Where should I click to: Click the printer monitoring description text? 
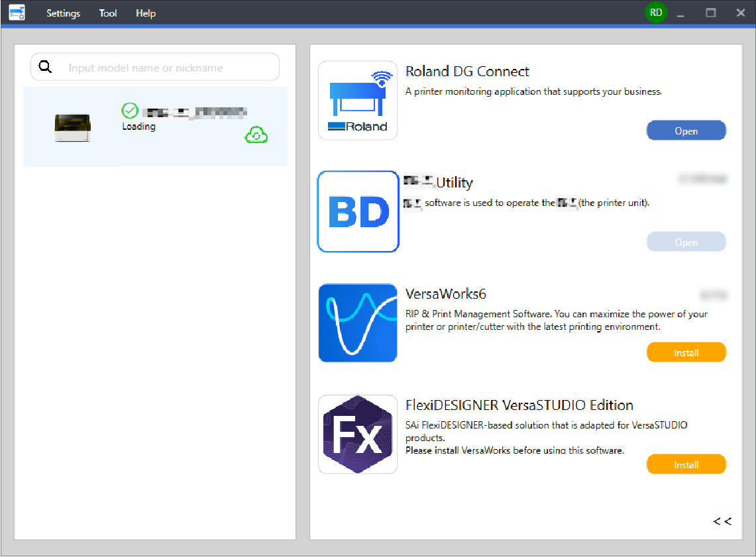click(x=534, y=91)
